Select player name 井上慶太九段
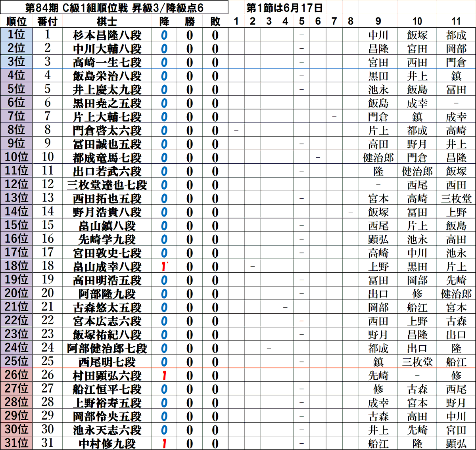476x450 pixels. click(x=107, y=90)
